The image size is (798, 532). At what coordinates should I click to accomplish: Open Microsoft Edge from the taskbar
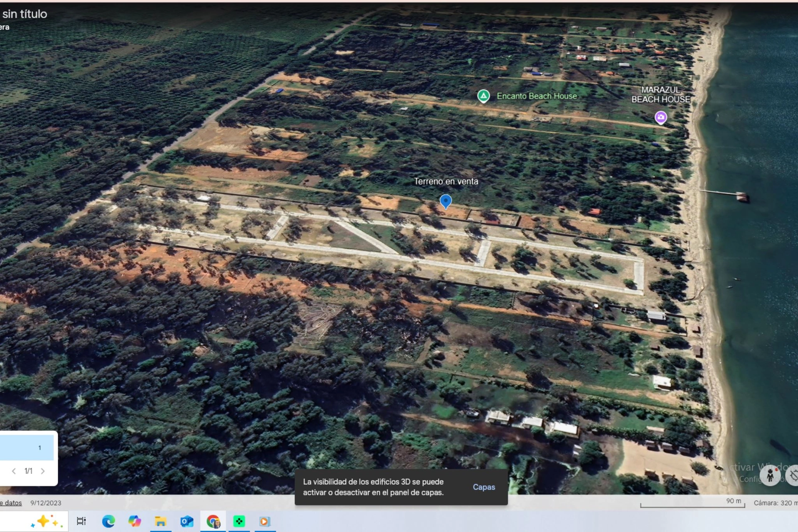click(x=108, y=521)
